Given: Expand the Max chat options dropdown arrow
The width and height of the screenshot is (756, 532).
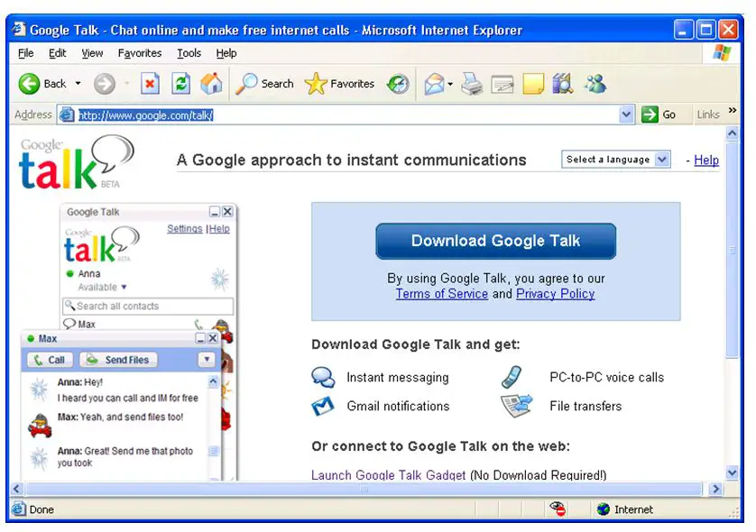Looking at the screenshot, I should tap(207, 360).
